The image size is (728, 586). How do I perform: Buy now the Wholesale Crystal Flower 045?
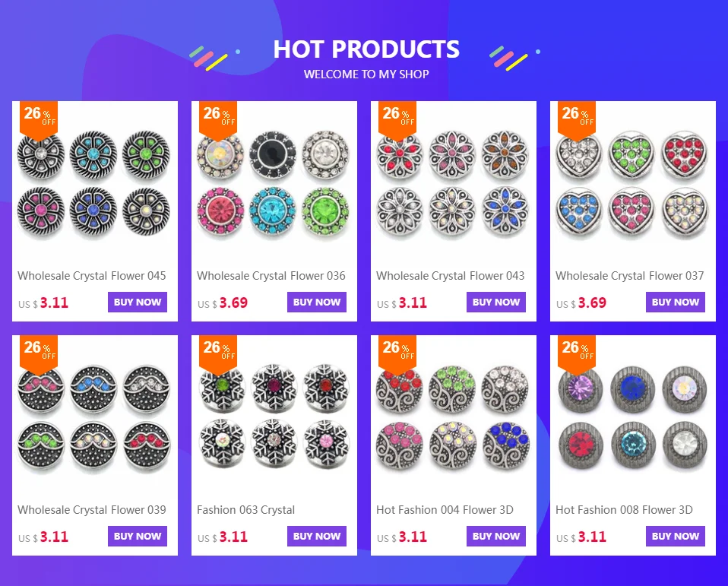click(x=138, y=302)
